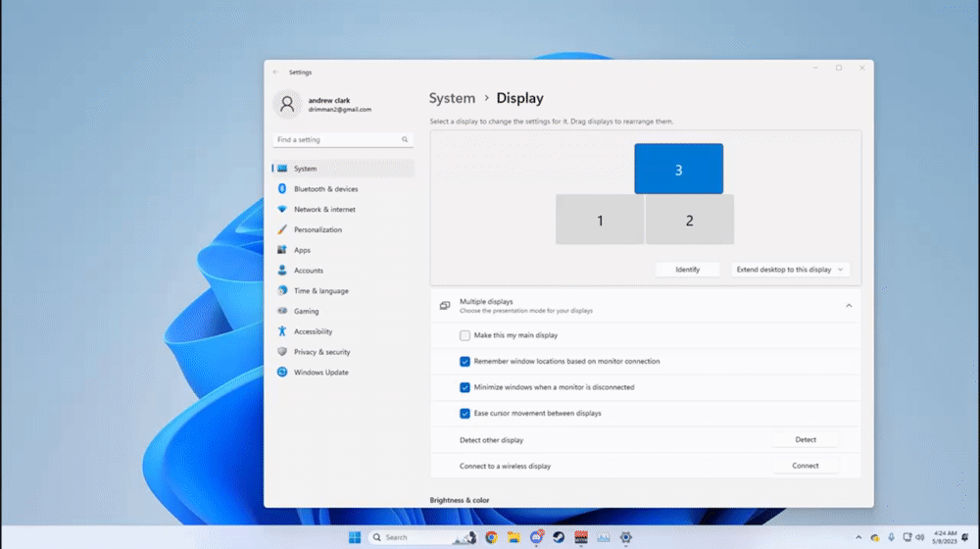The width and height of the screenshot is (980, 549).
Task: Open Gaming settings
Action: click(343, 312)
